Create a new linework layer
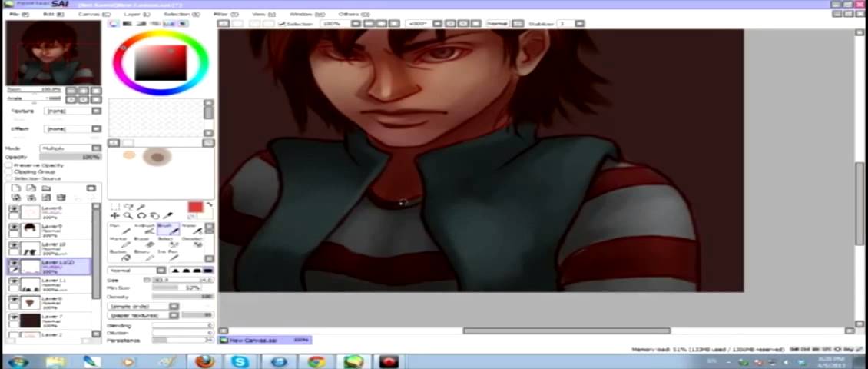Image resolution: width=868 pixels, height=369 pixels. pyautogui.click(x=31, y=188)
